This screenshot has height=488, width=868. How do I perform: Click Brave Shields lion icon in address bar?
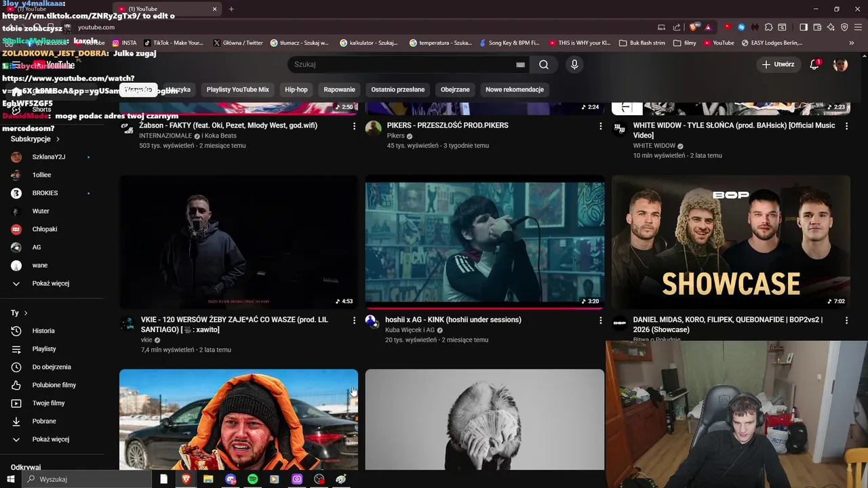pyautogui.click(x=693, y=27)
